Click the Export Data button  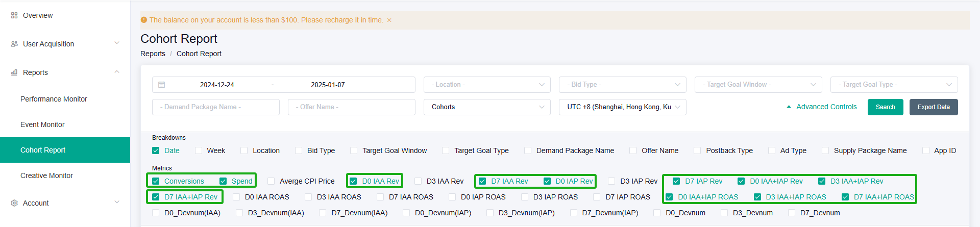point(933,107)
